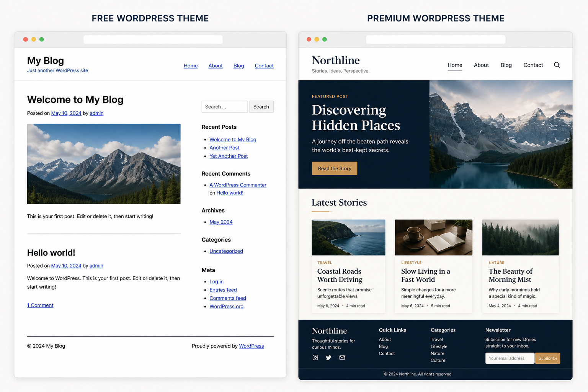
Task: Open Contact under Northline Quick Links
Action: pos(387,354)
